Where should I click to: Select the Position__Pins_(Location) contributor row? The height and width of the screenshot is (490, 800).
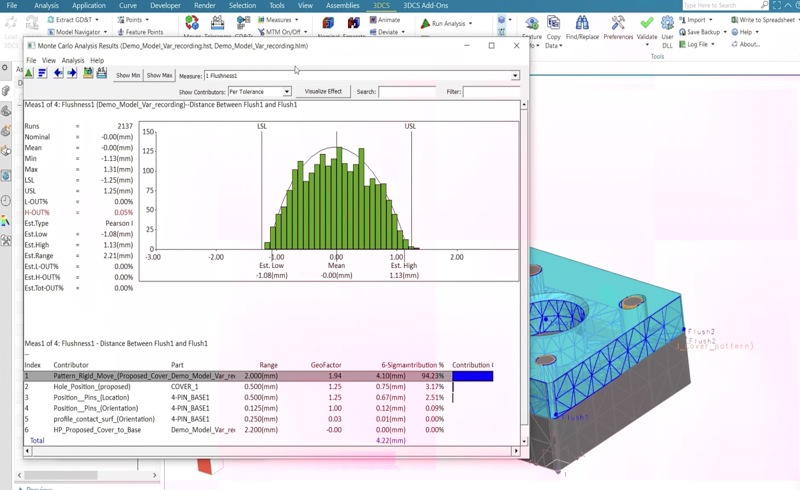[x=259, y=397]
